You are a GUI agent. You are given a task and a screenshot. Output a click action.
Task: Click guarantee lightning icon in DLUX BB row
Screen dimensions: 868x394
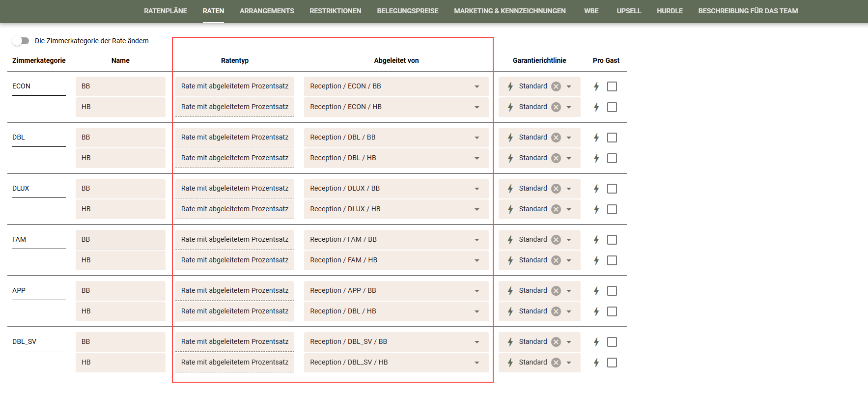tap(510, 189)
